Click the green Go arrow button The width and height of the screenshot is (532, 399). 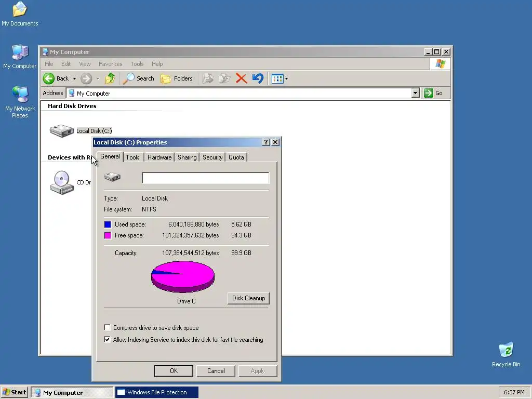429,93
